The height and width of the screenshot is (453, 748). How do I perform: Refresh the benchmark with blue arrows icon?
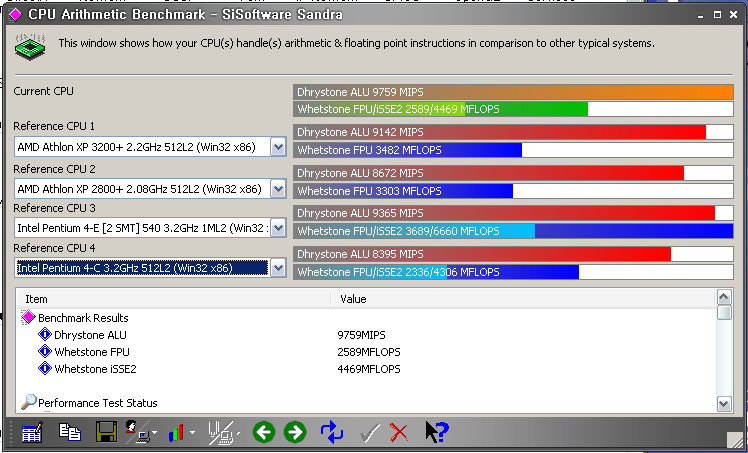(332, 432)
